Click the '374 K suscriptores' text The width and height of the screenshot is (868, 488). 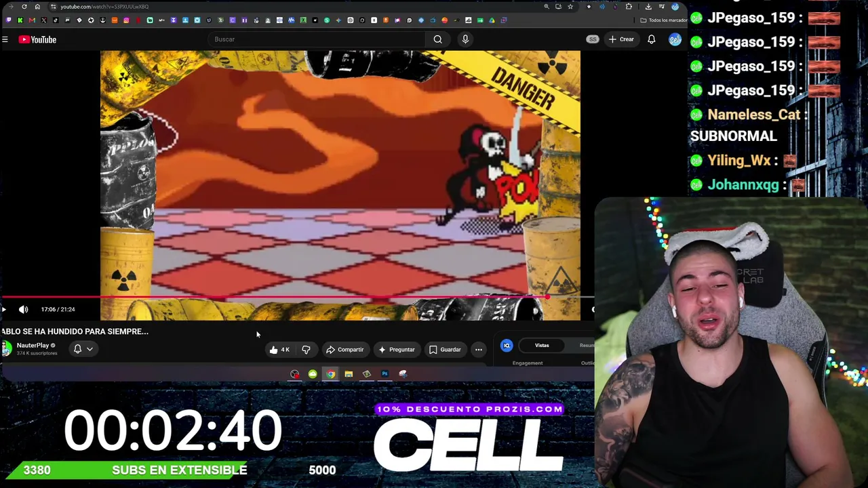point(37,353)
